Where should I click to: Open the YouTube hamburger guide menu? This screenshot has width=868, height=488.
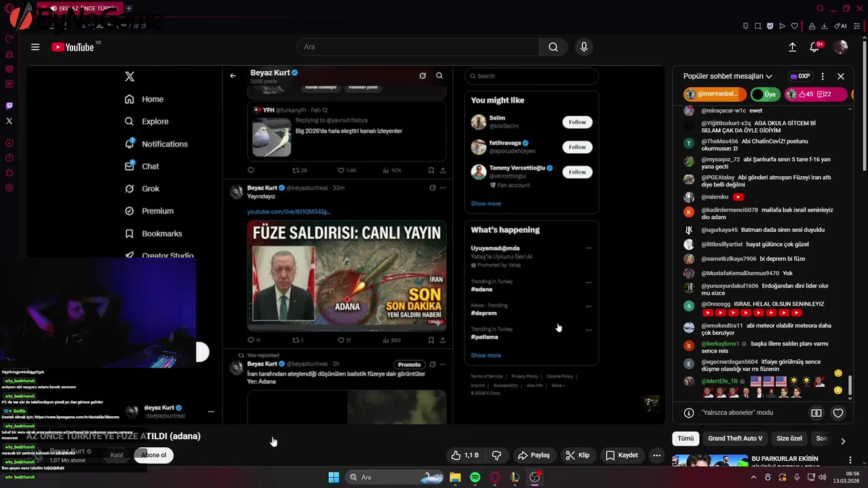coord(35,47)
